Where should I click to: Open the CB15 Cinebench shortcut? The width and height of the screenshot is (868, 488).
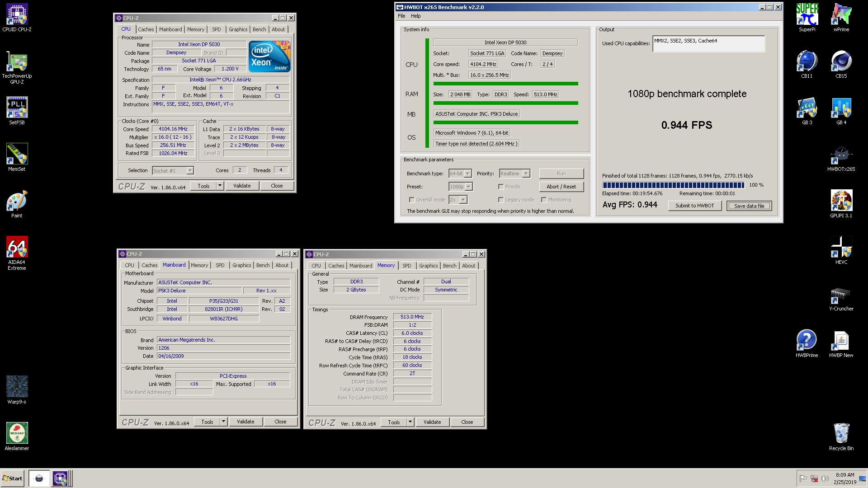(841, 64)
